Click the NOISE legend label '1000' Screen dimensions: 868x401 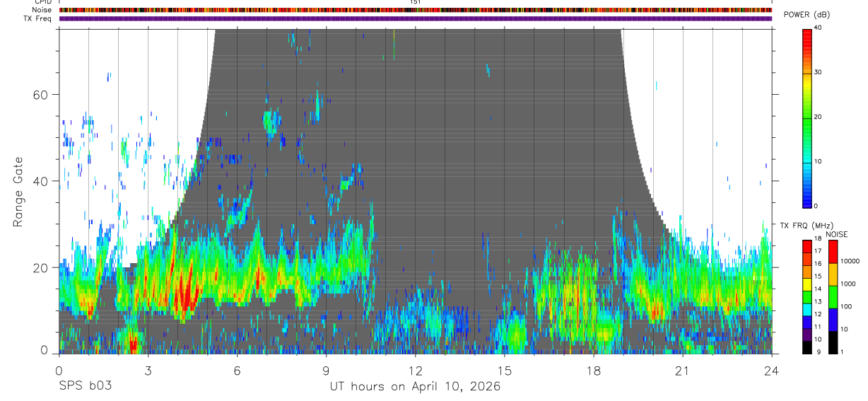click(x=850, y=284)
